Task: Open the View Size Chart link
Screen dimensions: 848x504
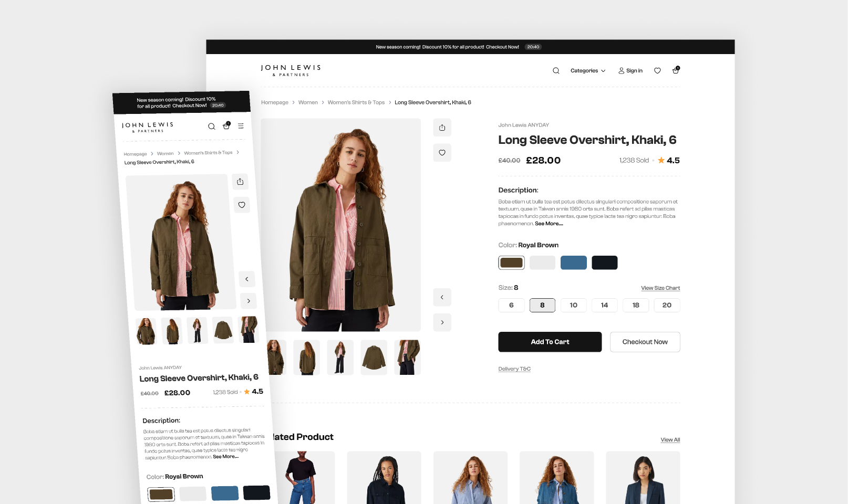Action: [660, 288]
